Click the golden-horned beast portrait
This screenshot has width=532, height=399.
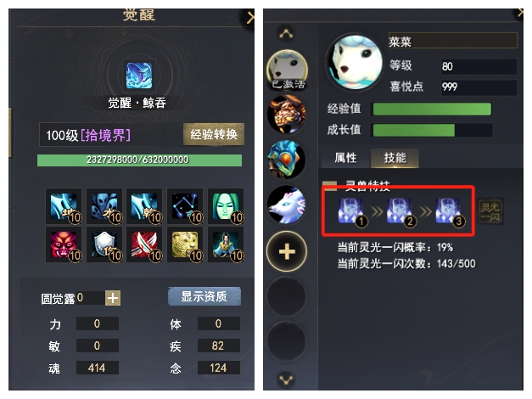click(287, 114)
